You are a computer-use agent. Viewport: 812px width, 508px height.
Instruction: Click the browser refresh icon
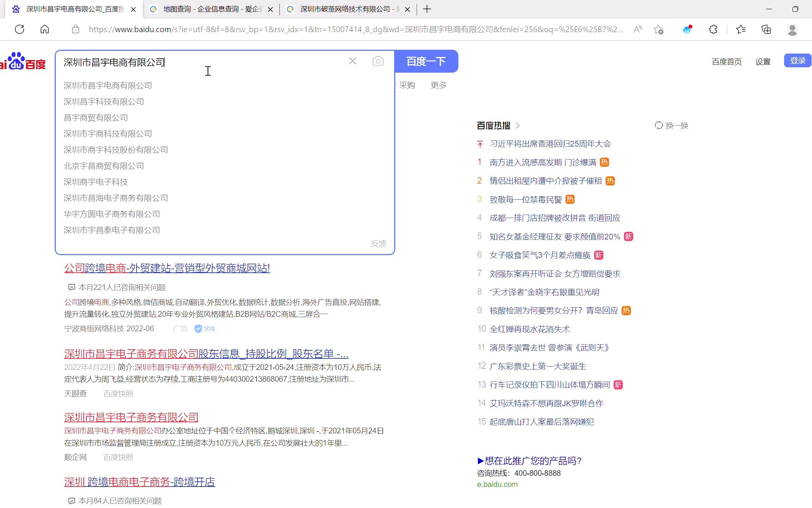coord(19,29)
